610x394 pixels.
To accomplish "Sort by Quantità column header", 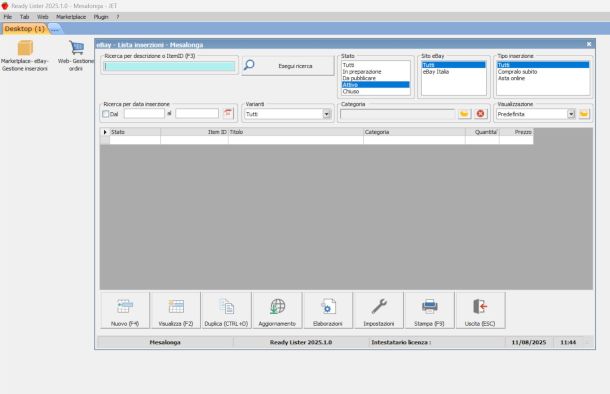I will click(x=482, y=132).
